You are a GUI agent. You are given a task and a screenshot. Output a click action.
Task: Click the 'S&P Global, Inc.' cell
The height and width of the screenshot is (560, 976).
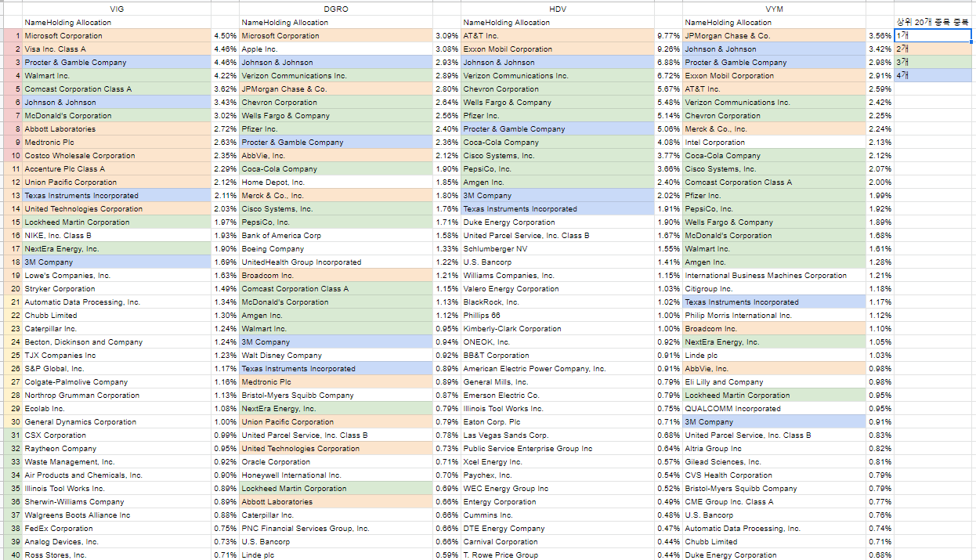117,368
